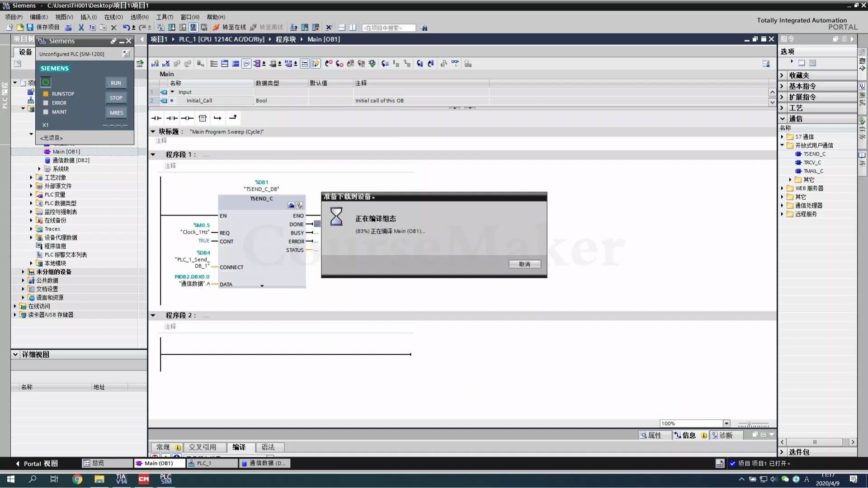Toggle favorites display in editor toolbar

[316, 64]
